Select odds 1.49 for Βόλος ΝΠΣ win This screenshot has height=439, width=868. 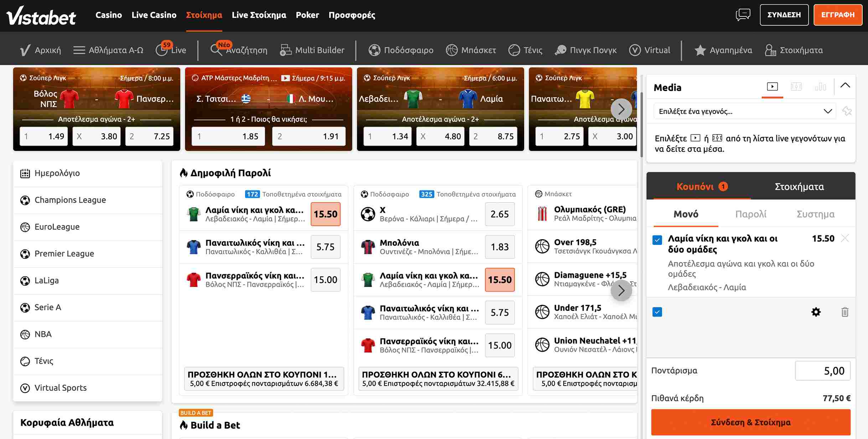[x=43, y=136]
